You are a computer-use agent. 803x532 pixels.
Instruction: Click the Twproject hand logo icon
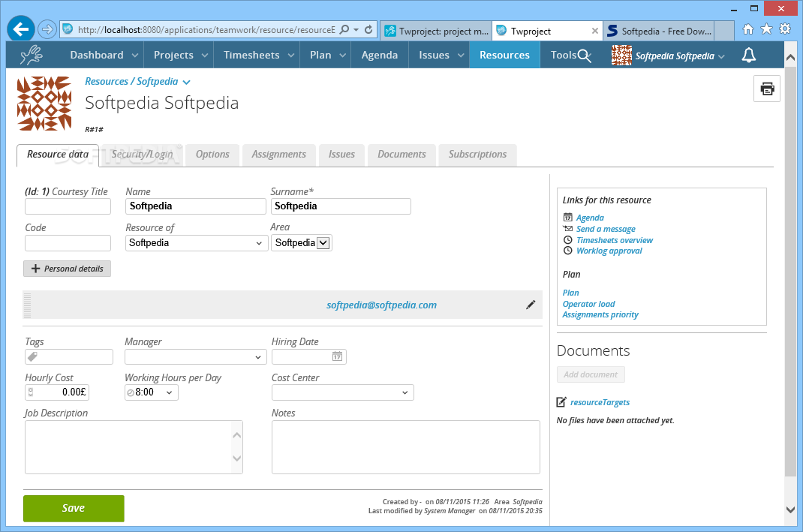tap(32, 55)
